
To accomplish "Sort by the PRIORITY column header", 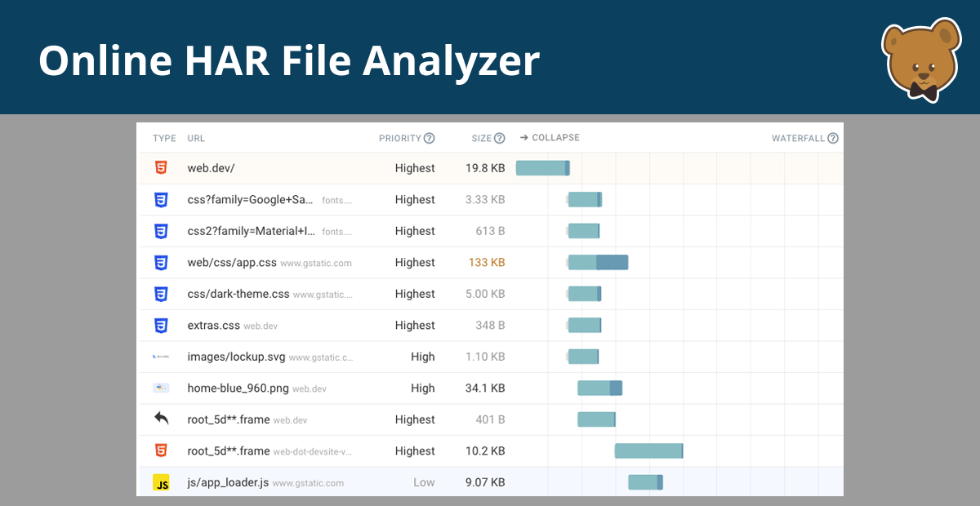I will [x=400, y=138].
